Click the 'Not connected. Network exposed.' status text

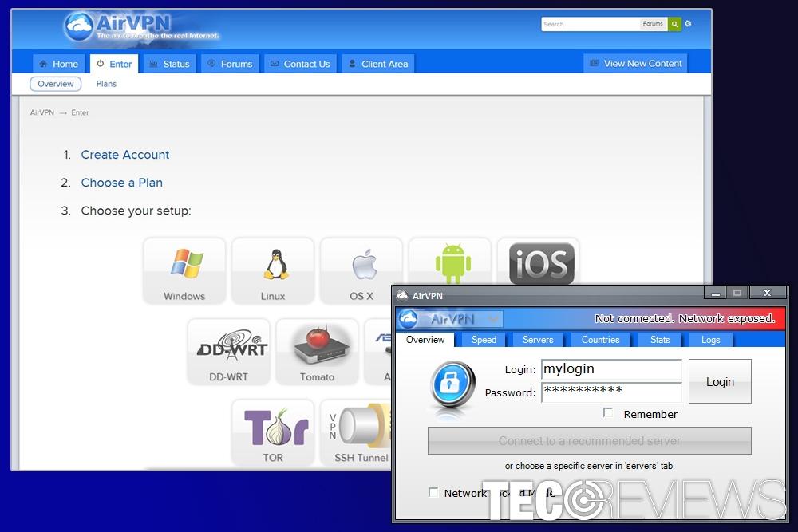(x=685, y=319)
